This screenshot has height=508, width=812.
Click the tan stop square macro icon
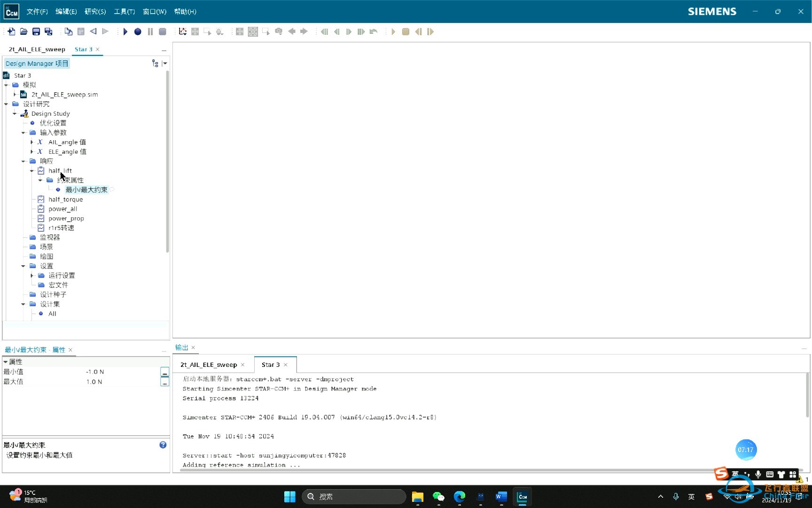coord(406,32)
